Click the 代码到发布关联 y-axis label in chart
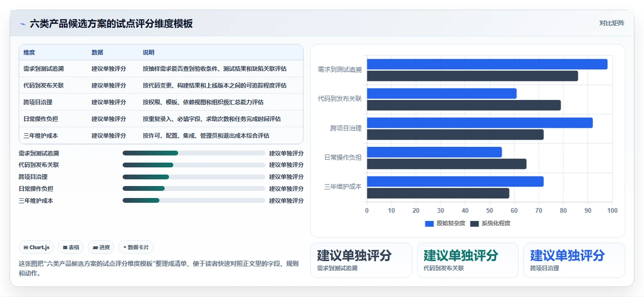 340,99
